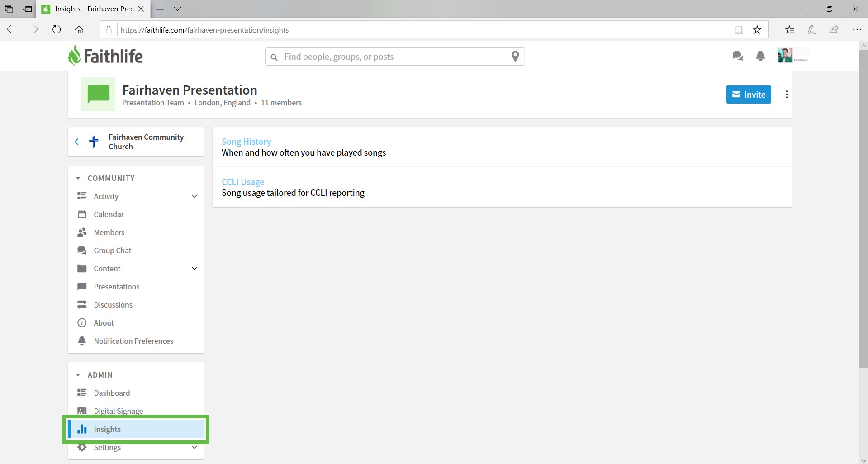The image size is (868, 464).
Task: Open Digital Signage in admin menu
Action: point(119,411)
